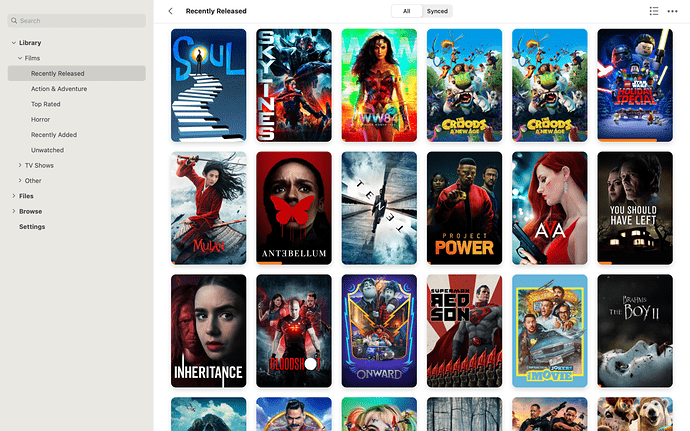Open Settings in the sidebar
The width and height of the screenshot is (690, 431).
32,227
